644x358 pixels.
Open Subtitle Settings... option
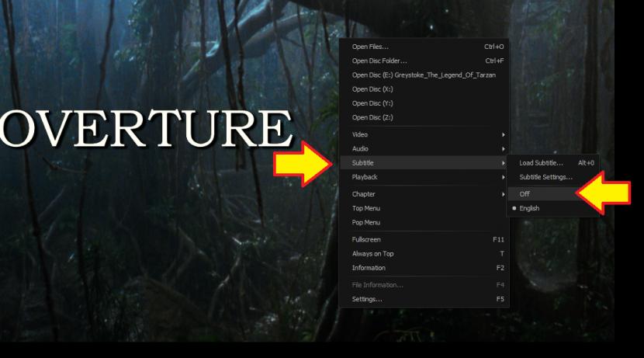545,177
